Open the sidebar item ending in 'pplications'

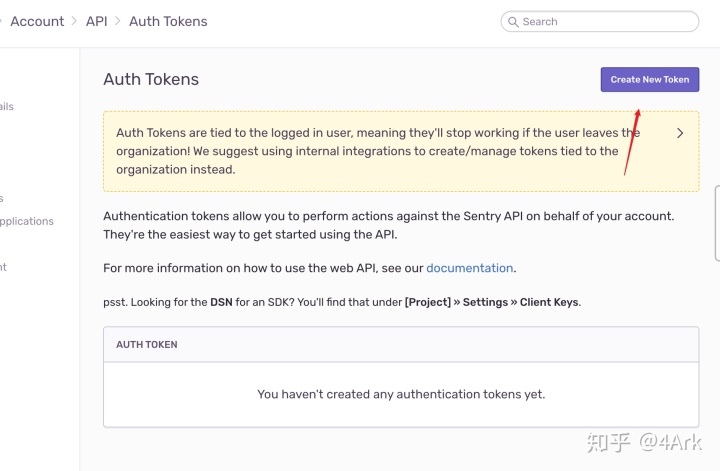(x=27, y=221)
